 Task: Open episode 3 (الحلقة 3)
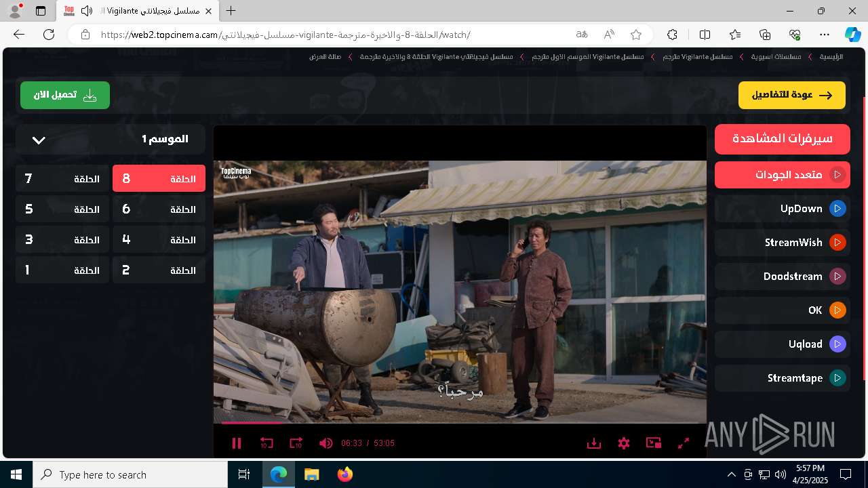62,240
